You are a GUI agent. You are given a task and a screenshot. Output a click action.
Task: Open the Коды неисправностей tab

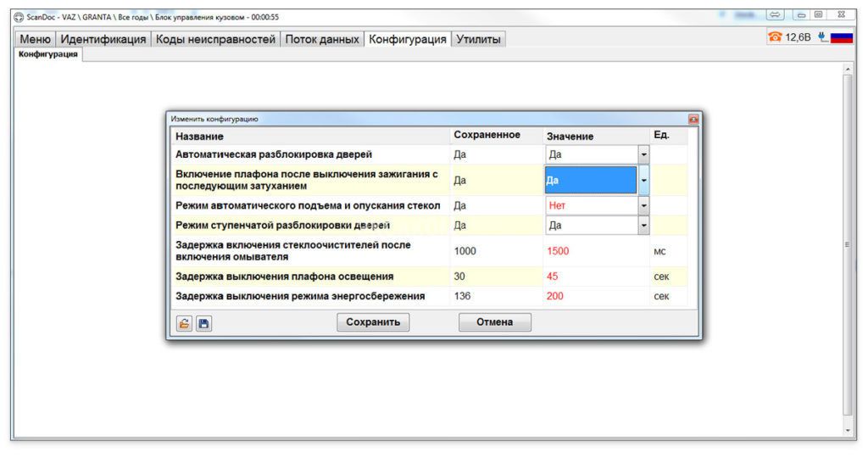point(215,39)
